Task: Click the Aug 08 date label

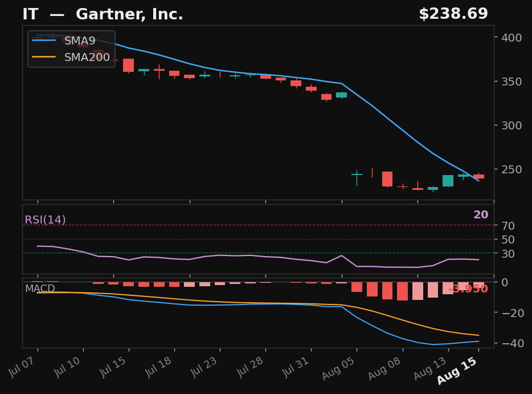Action: coord(384,368)
